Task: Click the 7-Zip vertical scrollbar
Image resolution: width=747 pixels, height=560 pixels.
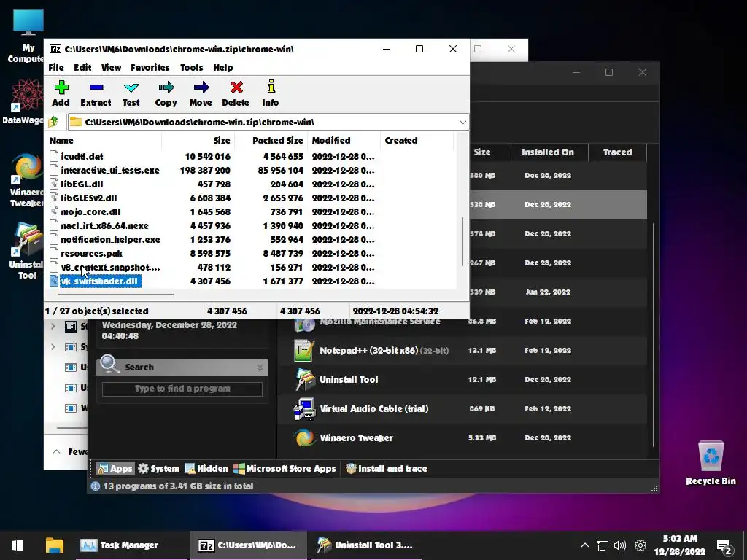Action: click(x=462, y=242)
